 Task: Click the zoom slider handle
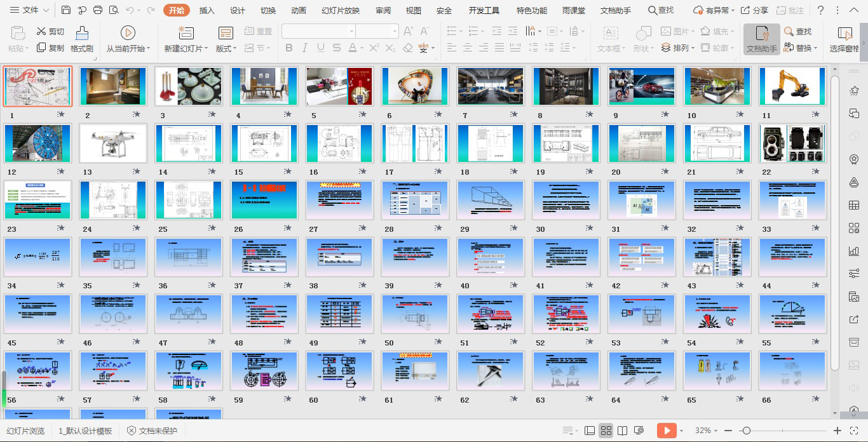(x=747, y=431)
